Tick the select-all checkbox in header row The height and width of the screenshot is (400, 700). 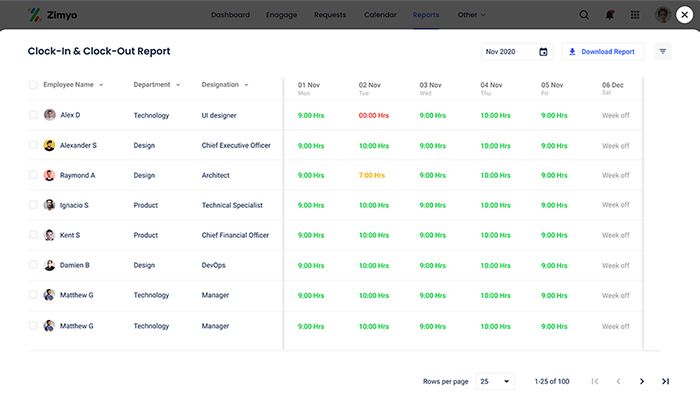click(x=33, y=85)
